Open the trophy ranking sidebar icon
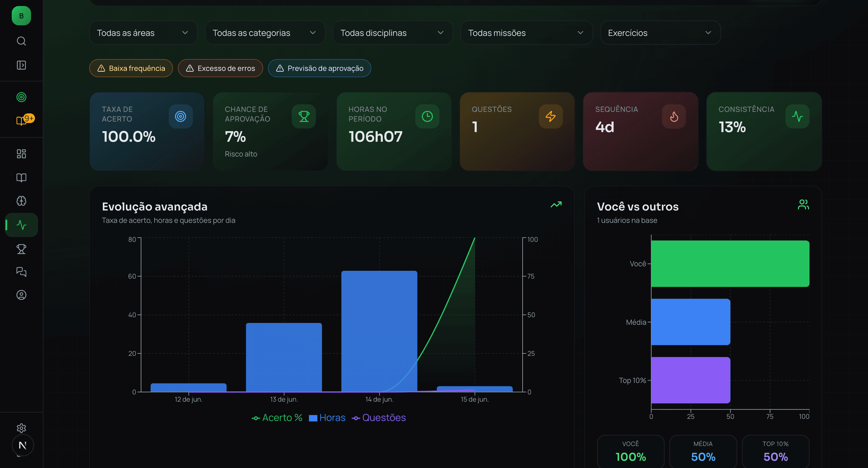This screenshot has width=868, height=468. pos(21,249)
